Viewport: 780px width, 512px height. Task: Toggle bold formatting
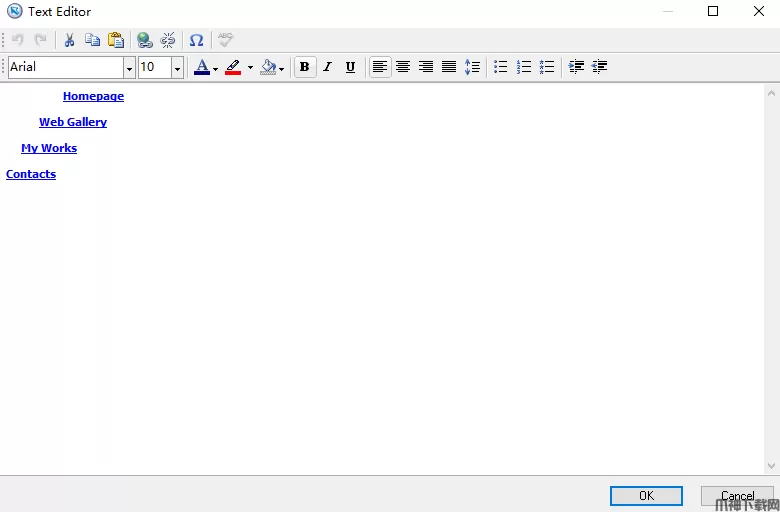pyautogui.click(x=304, y=67)
